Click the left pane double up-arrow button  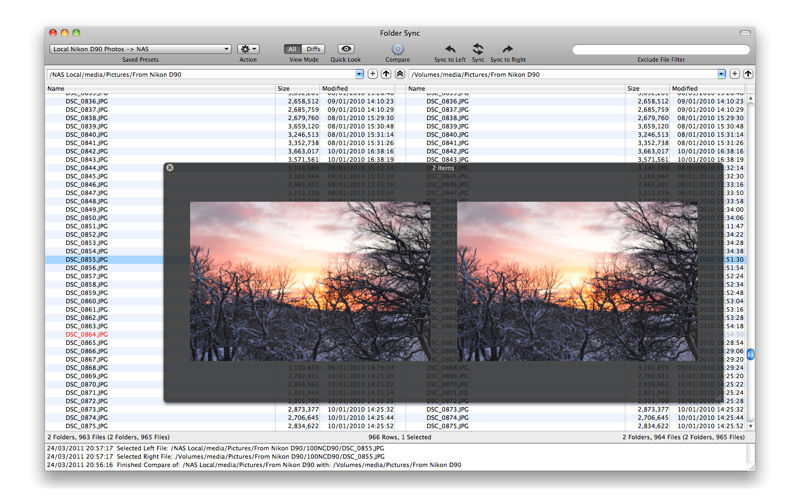[x=400, y=74]
